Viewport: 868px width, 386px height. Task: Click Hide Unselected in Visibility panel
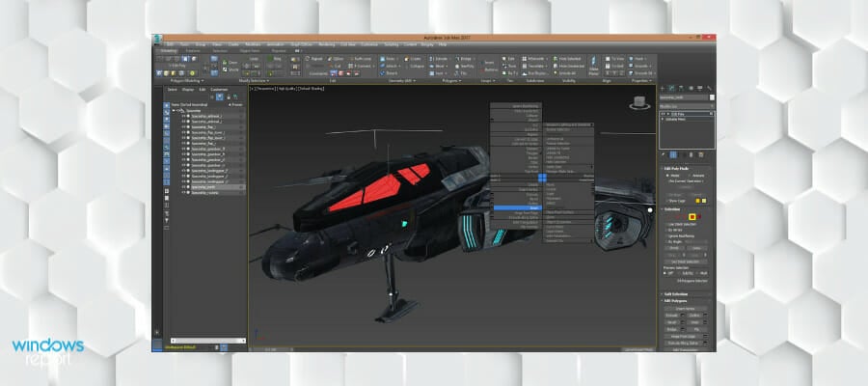[568, 66]
